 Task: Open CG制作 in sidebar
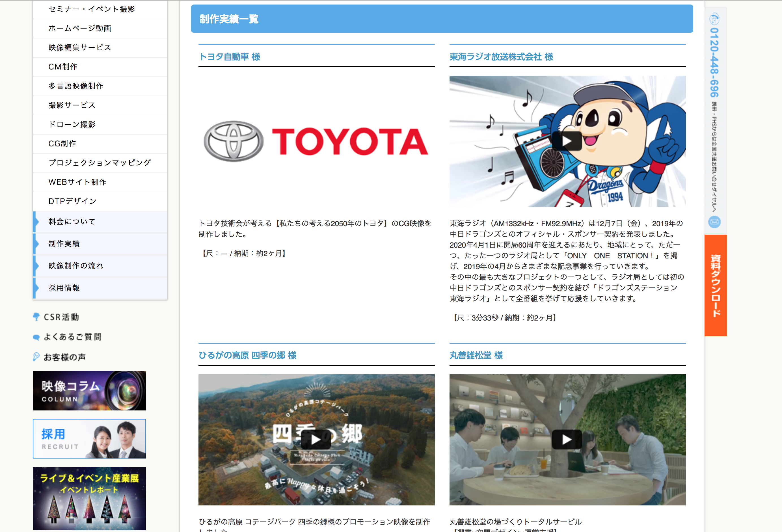100,144
